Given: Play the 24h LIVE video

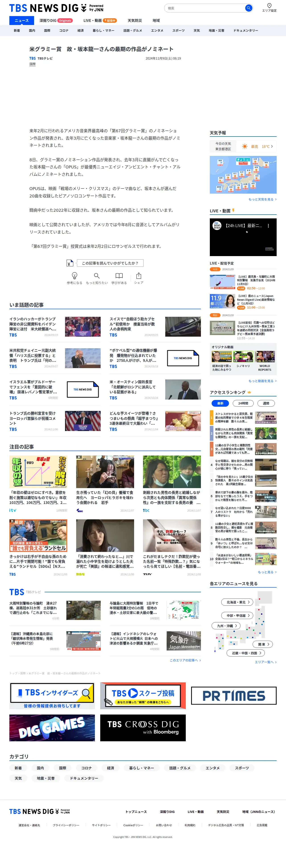Looking at the screenshot, I should point(243,237).
